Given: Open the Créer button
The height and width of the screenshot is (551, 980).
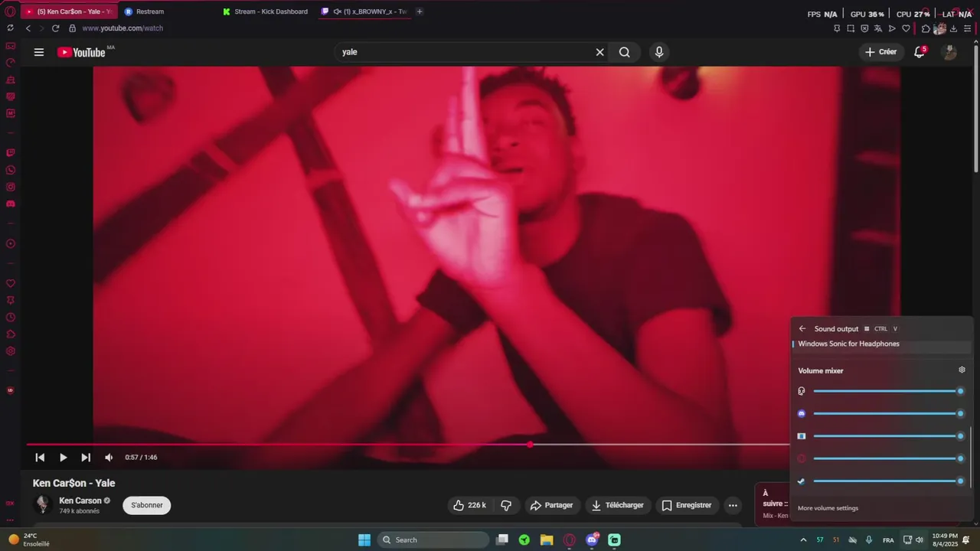Looking at the screenshot, I should coord(881,52).
